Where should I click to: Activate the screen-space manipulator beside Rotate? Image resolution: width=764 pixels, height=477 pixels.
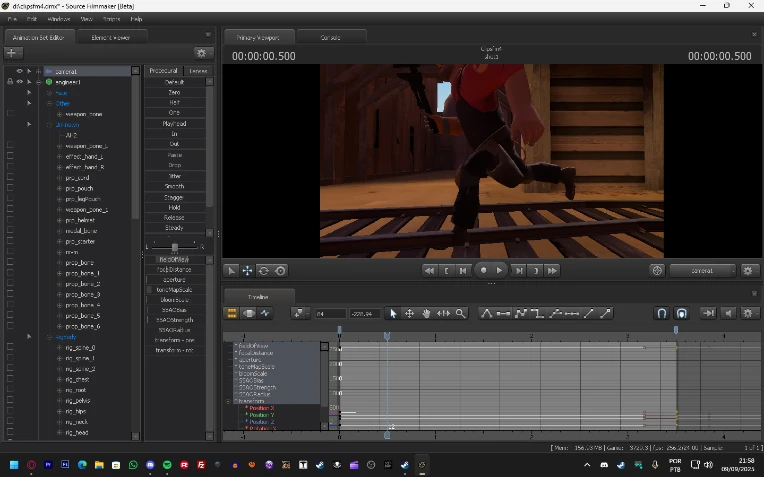coord(280,271)
